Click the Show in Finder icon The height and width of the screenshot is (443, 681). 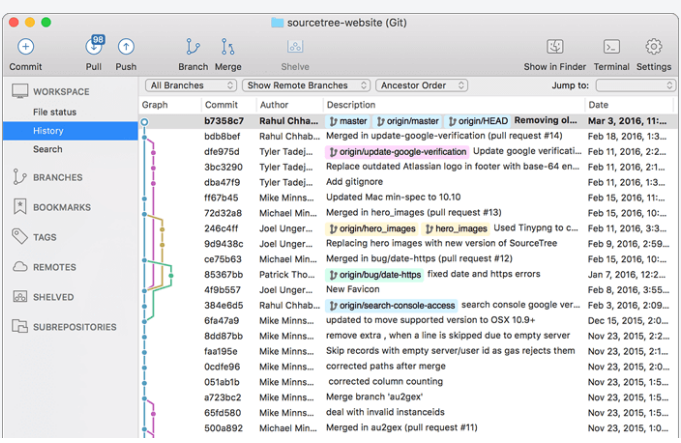click(555, 46)
